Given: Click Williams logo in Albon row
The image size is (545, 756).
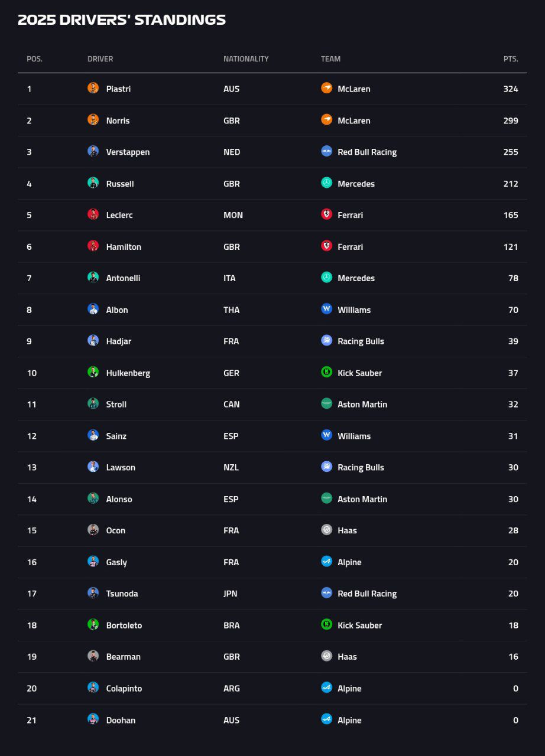Looking at the screenshot, I should [326, 309].
